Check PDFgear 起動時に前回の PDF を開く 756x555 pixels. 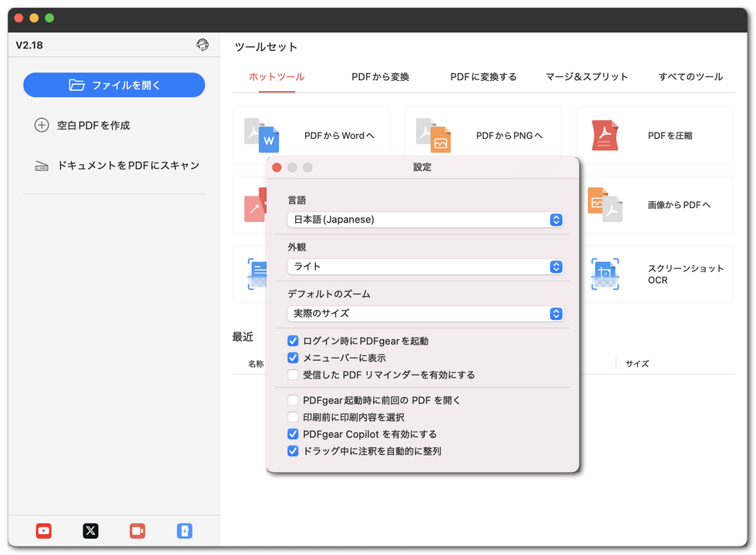point(293,400)
